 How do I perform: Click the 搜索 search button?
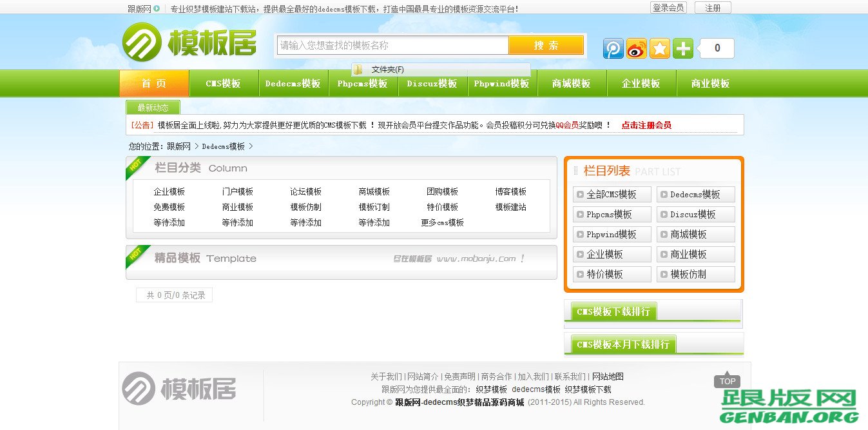[546, 46]
